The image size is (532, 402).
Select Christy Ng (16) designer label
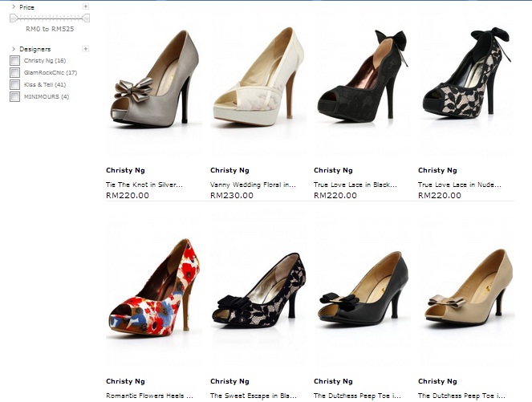click(x=45, y=61)
